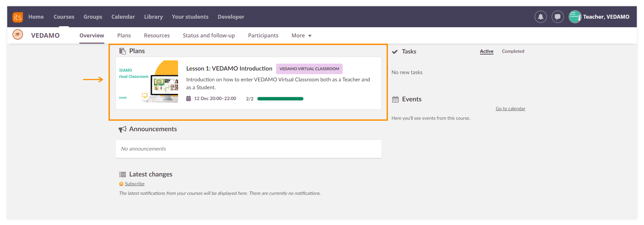Expand the More dropdown menu
Screen dimensions: 644x225
point(301,35)
